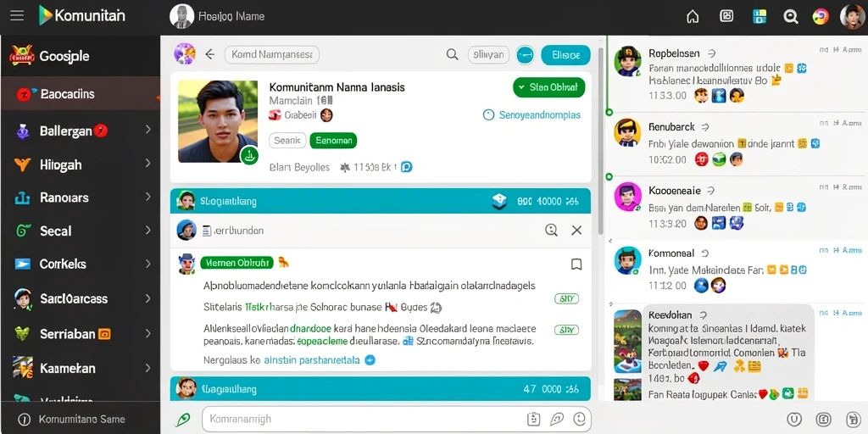The width and height of the screenshot is (868, 434).
Task: Toggle the green Stan Obirat check button
Action: [x=548, y=87]
